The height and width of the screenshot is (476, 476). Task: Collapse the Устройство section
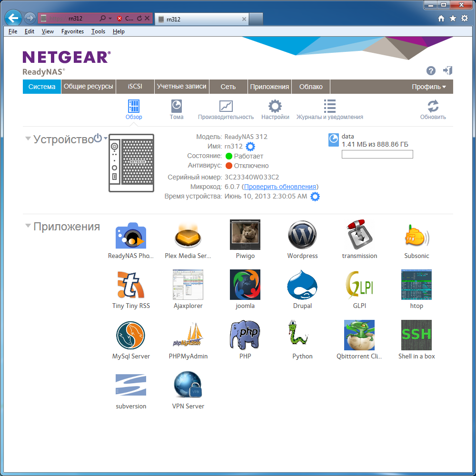28,139
